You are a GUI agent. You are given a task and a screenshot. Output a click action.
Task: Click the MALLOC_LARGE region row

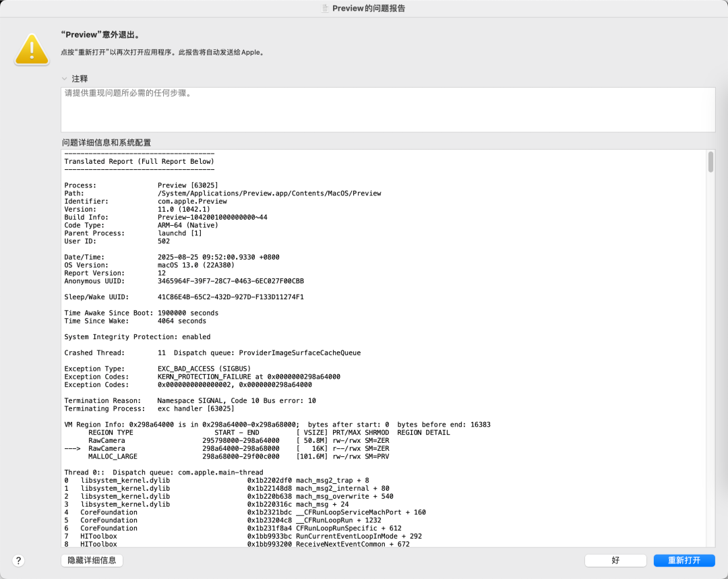pos(239,456)
